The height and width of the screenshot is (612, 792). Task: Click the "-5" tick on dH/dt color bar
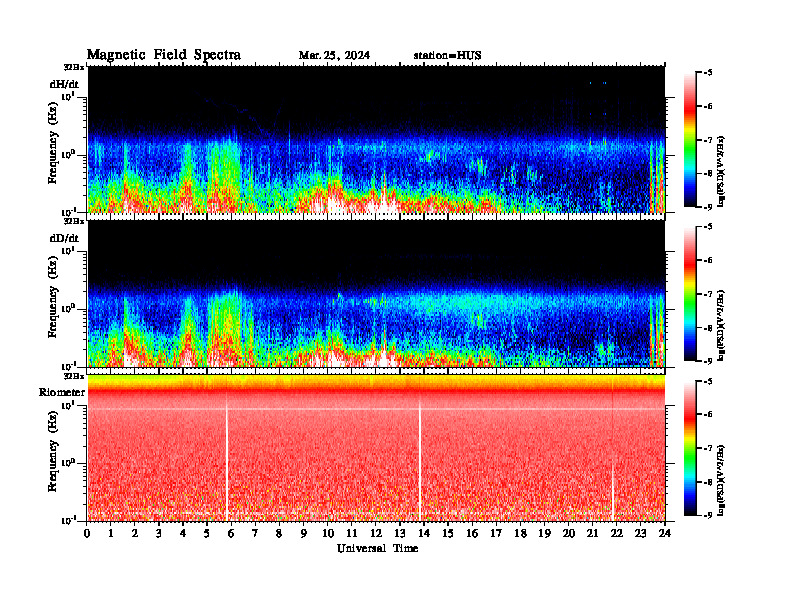(708, 73)
